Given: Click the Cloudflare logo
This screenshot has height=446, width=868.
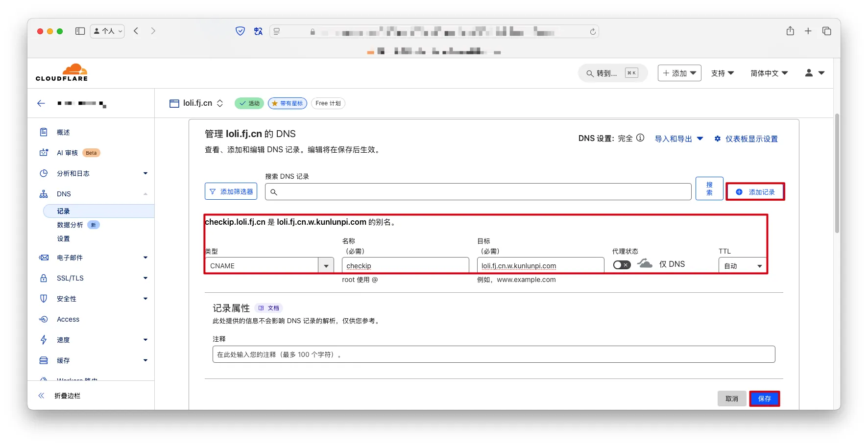Looking at the screenshot, I should tap(62, 72).
